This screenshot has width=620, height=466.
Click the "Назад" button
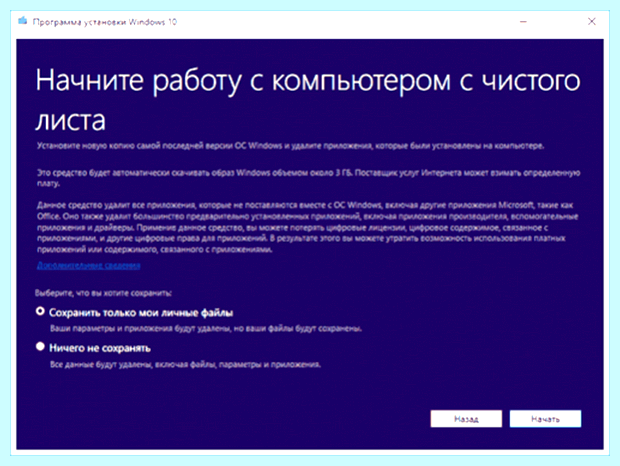[466, 419]
